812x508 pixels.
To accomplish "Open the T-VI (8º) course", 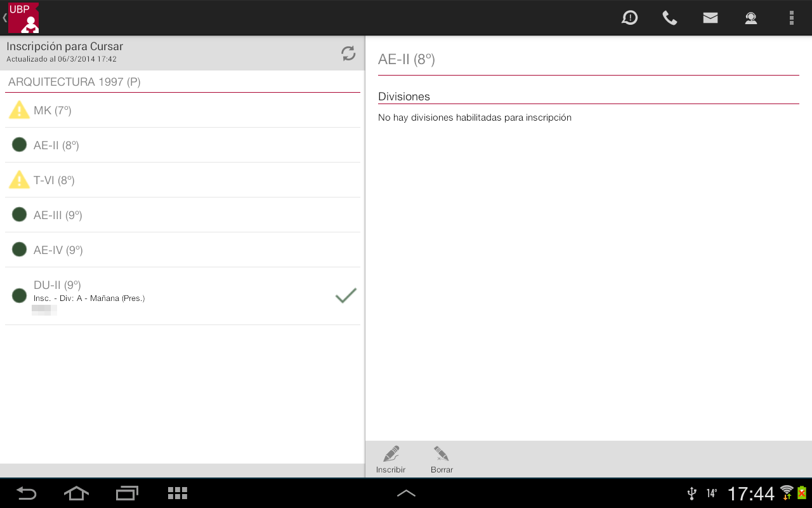I will click(183, 180).
